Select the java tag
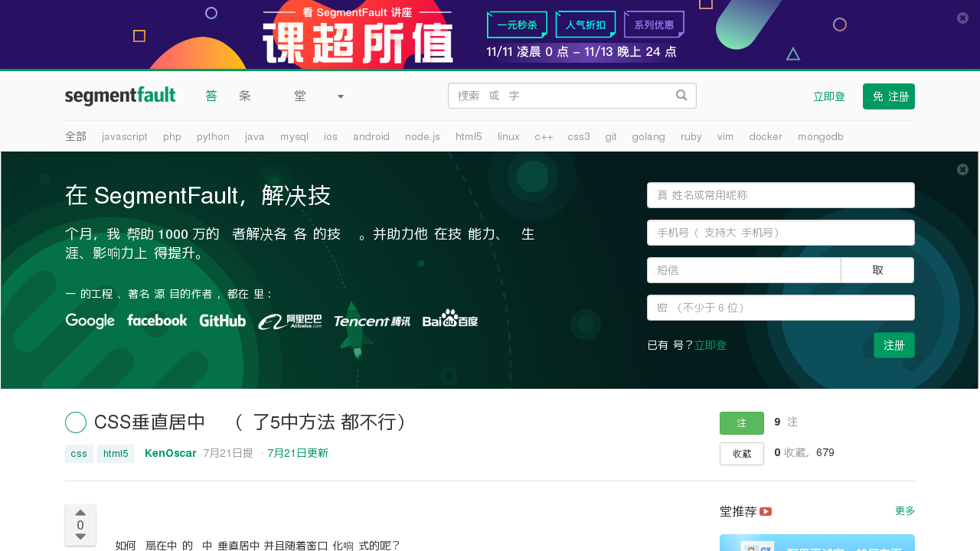The image size is (980, 551). pyautogui.click(x=255, y=136)
